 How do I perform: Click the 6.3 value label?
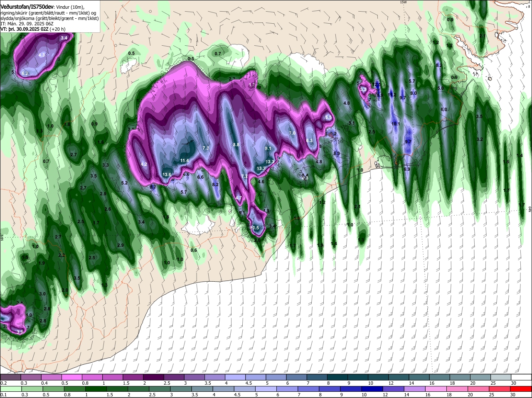pyautogui.click(x=309, y=140)
